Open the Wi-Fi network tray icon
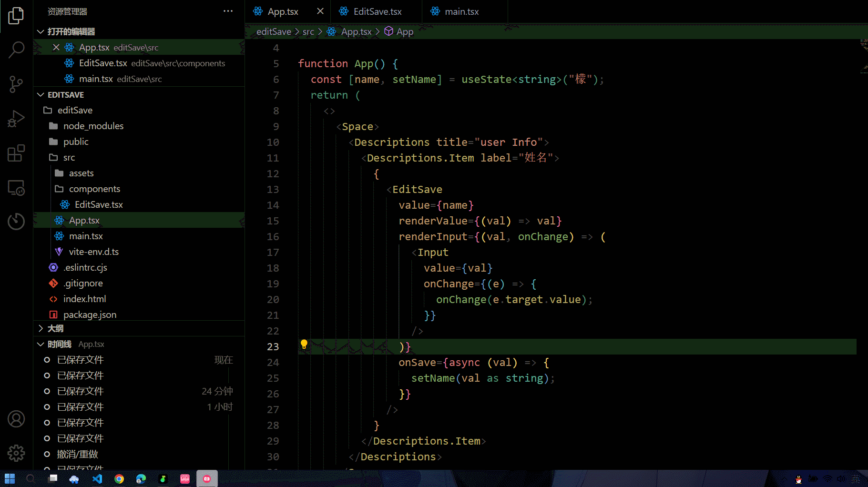Viewport: 868px width, 487px height. coord(827,479)
